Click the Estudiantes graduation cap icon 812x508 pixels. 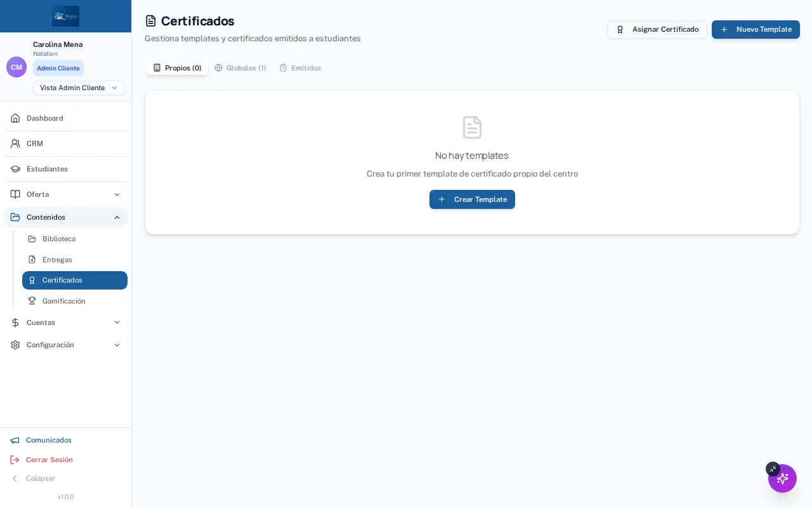point(15,169)
